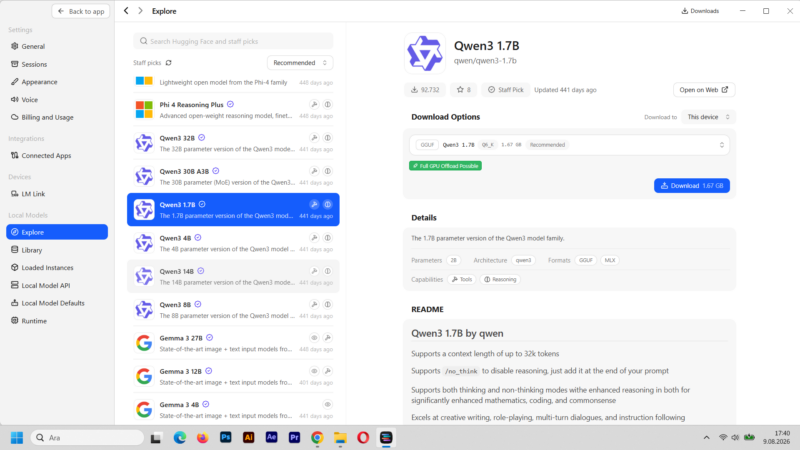Click the tools icon on Qwen3 32B row
This screenshot has width=800, height=450.
(314, 138)
